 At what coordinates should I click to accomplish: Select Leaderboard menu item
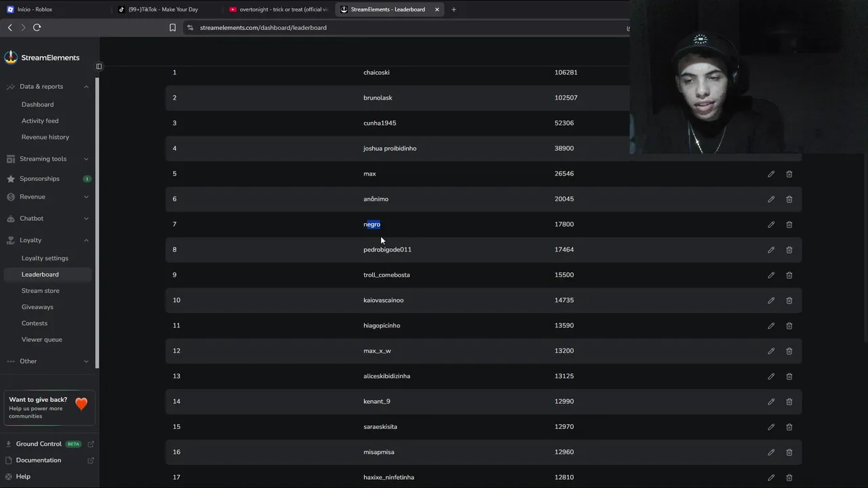coord(47,274)
